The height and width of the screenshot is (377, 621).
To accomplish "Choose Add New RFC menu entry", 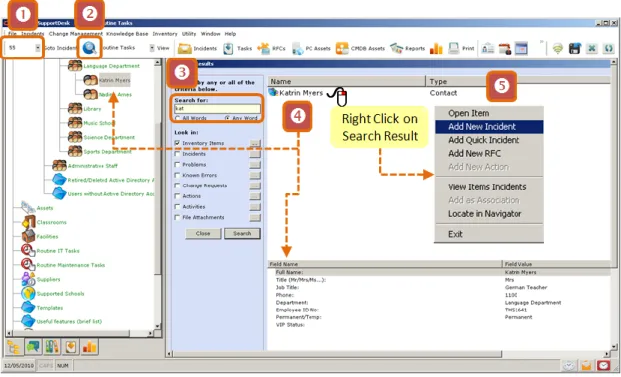I will (489, 154).
